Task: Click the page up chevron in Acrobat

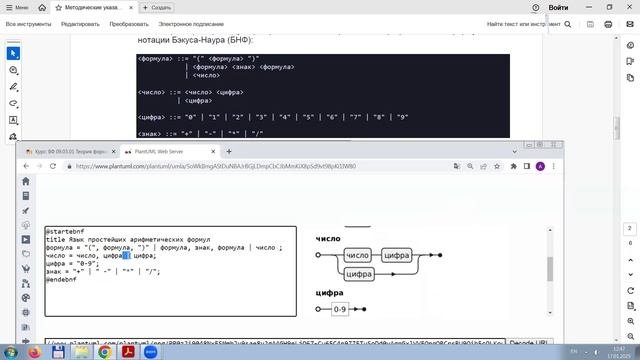Action: click(630, 260)
